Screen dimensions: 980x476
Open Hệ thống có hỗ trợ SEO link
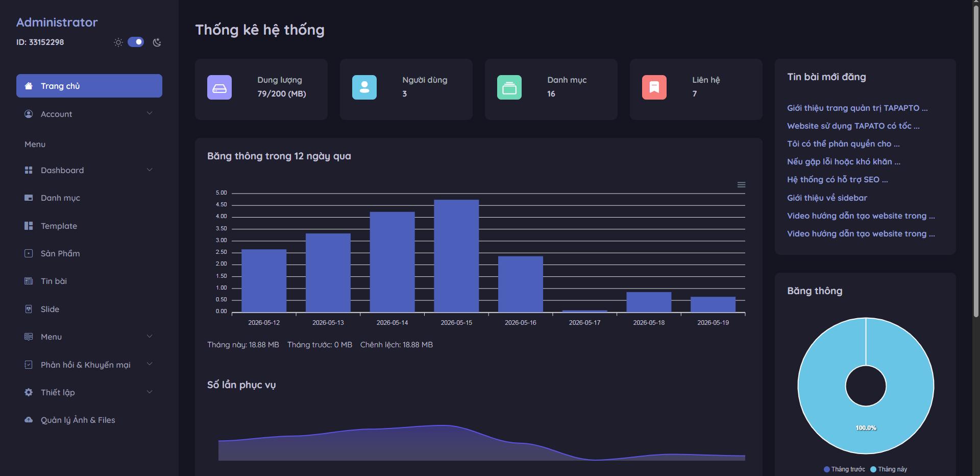point(837,180)
